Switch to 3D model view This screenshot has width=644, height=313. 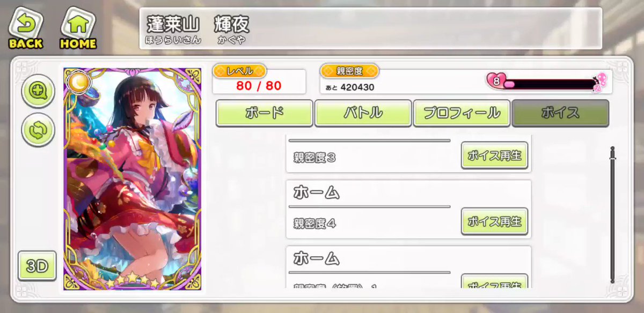37,266
